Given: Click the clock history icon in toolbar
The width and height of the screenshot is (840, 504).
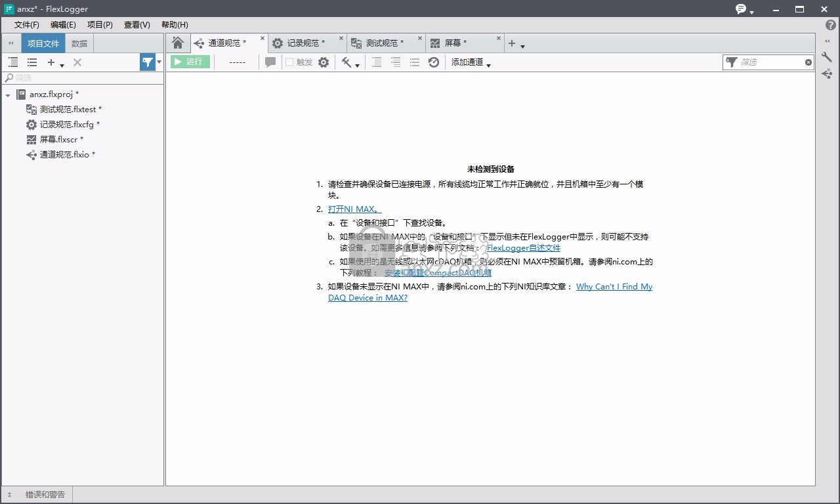Looking at the screenshot, I should tap(434, 62).
